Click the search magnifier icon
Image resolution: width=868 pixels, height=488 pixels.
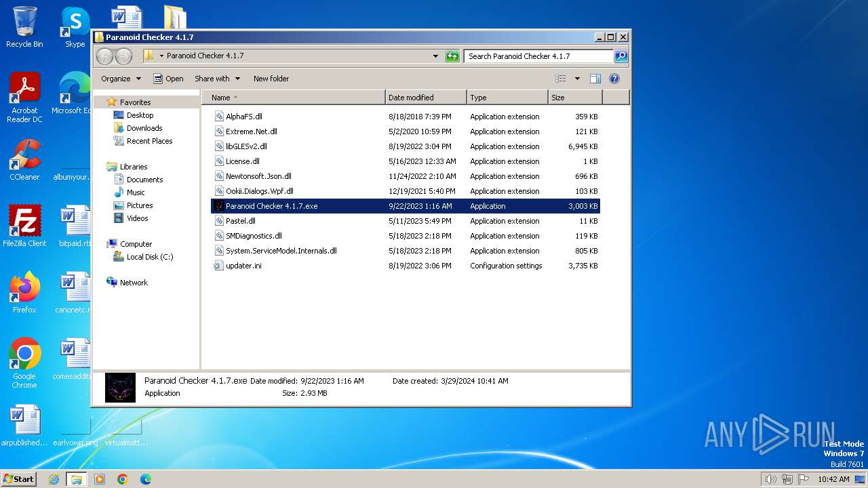[620, 56]
